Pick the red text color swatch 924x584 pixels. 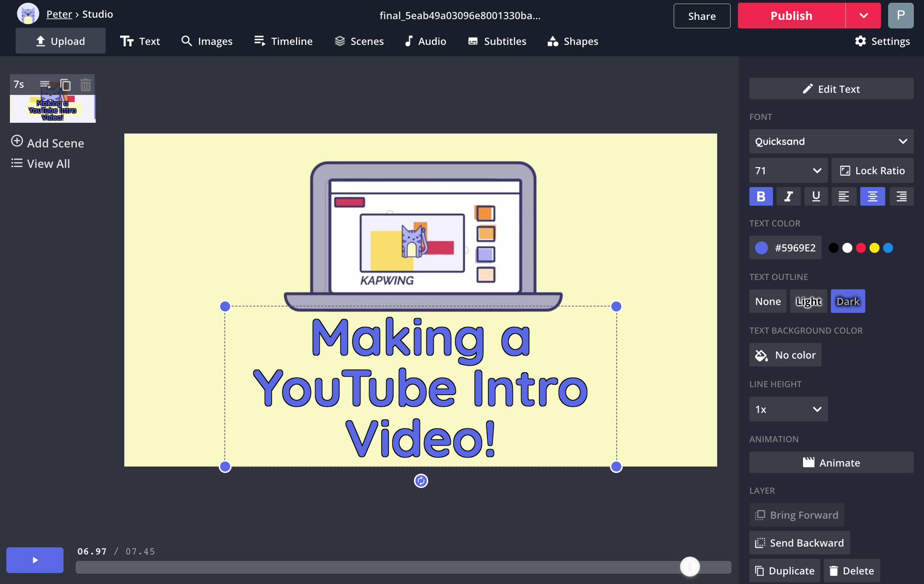861,248
